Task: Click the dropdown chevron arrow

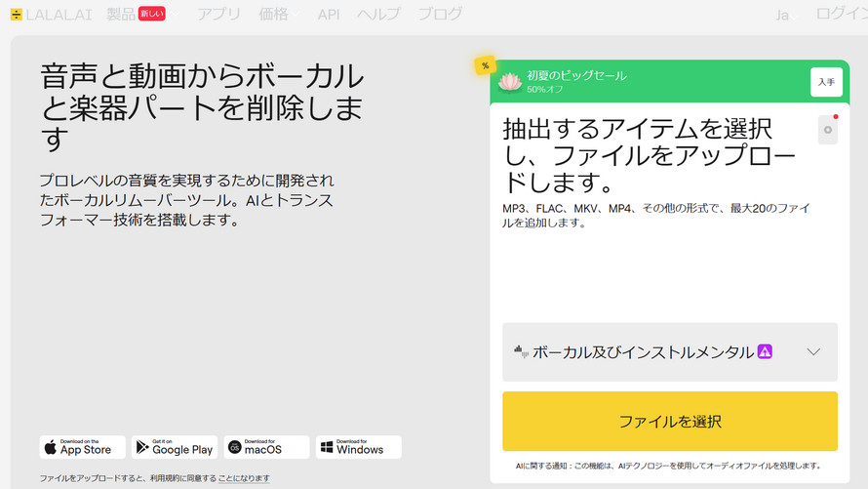Action: 813,351
